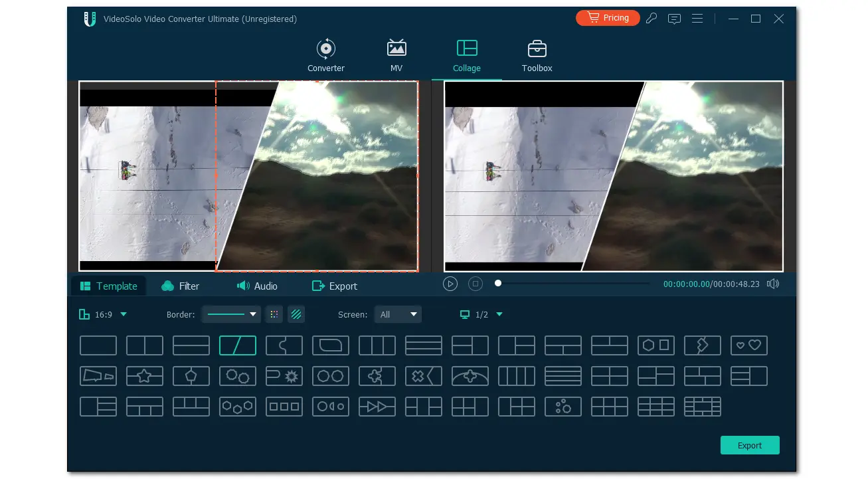Choose the circle and half-circles template
This screenshot has width=868, height=479.
(331, 407)
